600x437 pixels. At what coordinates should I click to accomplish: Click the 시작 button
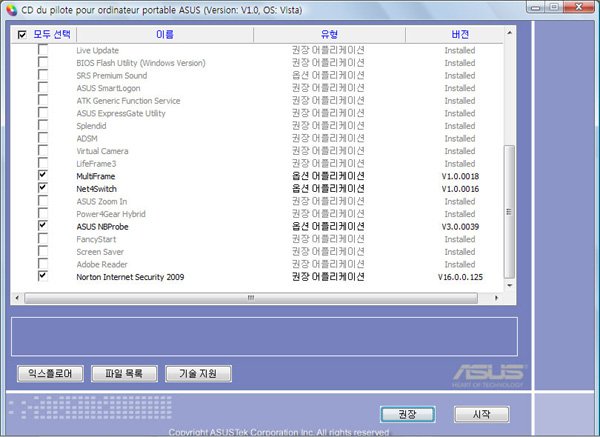click(x=481, y=414)
